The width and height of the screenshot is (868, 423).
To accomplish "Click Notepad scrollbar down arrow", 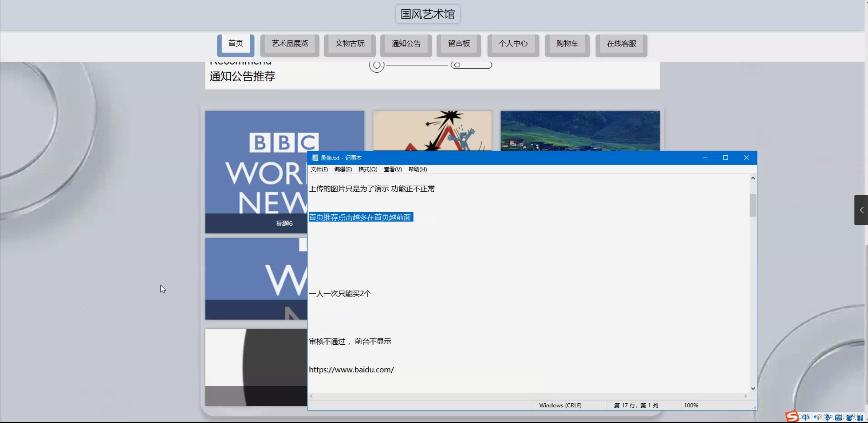I will [753, 389].
